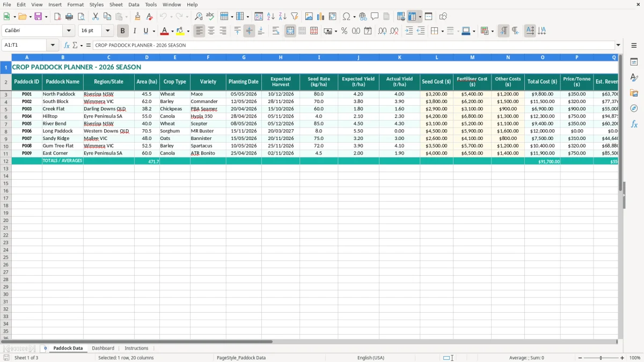The image size is (644, 362).
Task: Open sidebar Gallery icon
Action: point(634,93)
